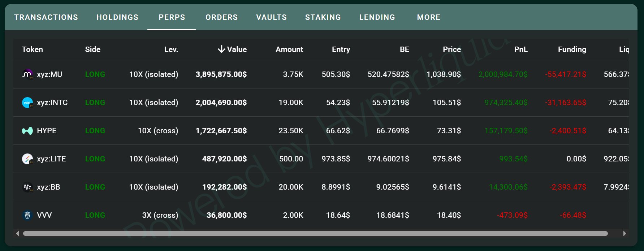
Task: Click funding -31,163.65$
Action: [566, 103]
